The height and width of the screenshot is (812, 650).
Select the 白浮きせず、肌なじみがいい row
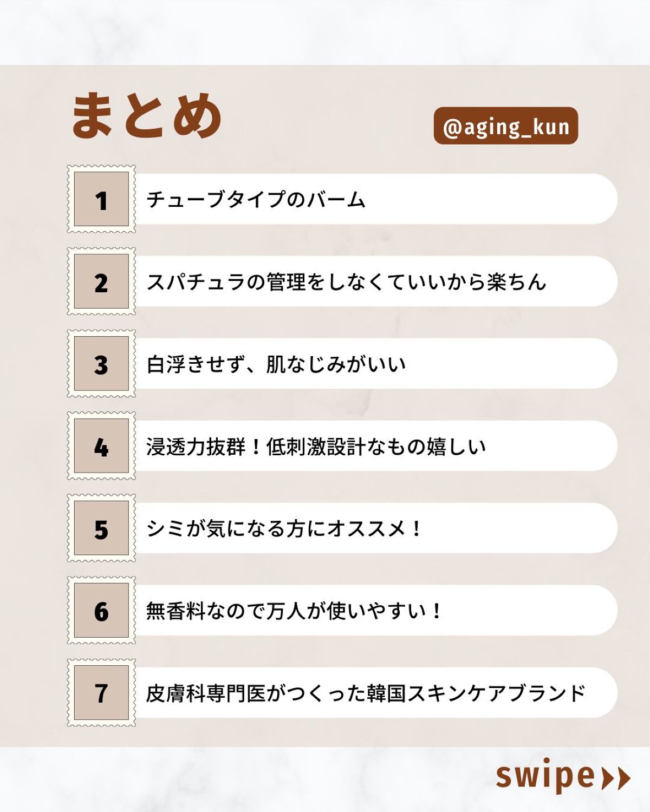374,364
